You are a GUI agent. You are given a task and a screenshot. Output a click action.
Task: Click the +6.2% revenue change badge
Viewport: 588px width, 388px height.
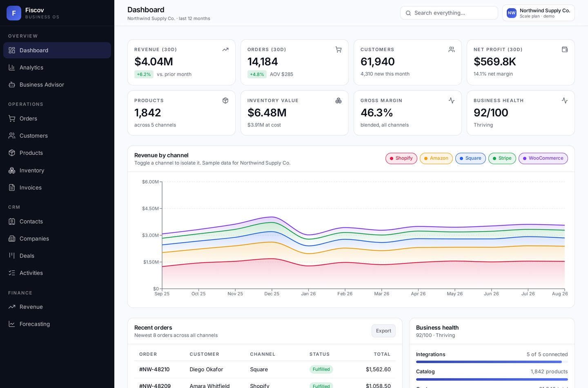coord(144,74)
